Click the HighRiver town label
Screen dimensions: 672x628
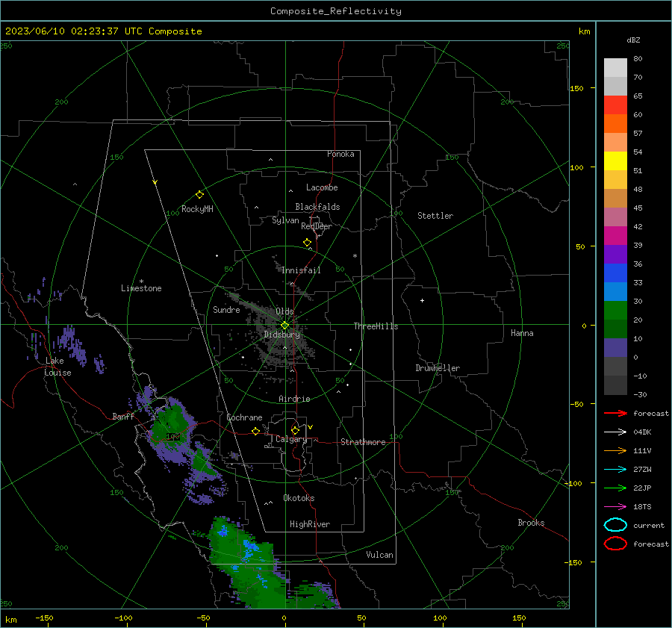(310, 524)
